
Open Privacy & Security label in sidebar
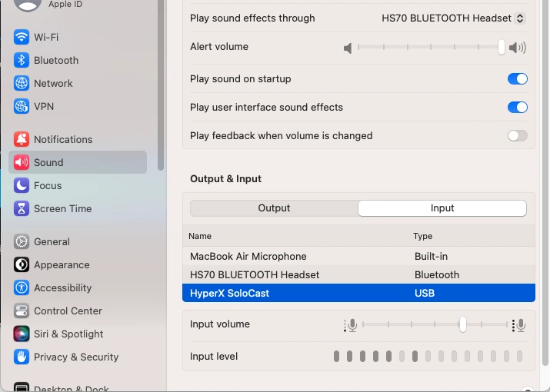coord(76,357)
